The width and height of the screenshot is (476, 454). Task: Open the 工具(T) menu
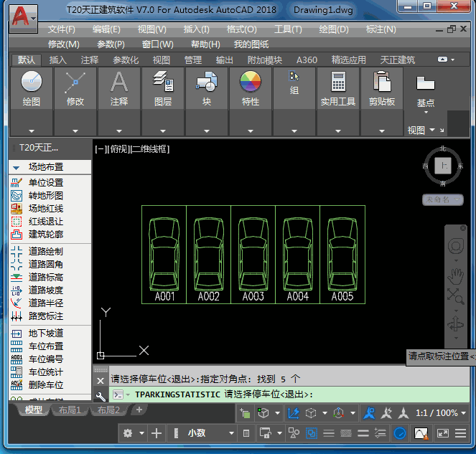tap(288, 29)
